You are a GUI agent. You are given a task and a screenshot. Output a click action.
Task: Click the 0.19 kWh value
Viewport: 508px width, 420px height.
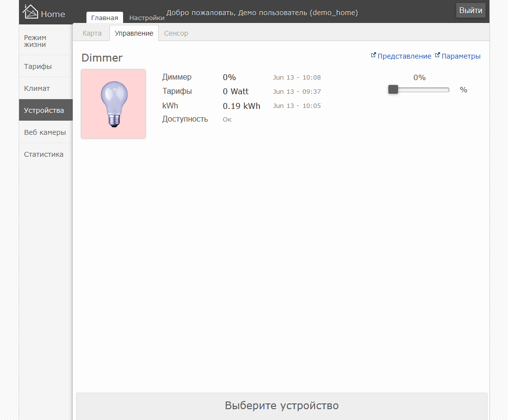coord(241,106)
